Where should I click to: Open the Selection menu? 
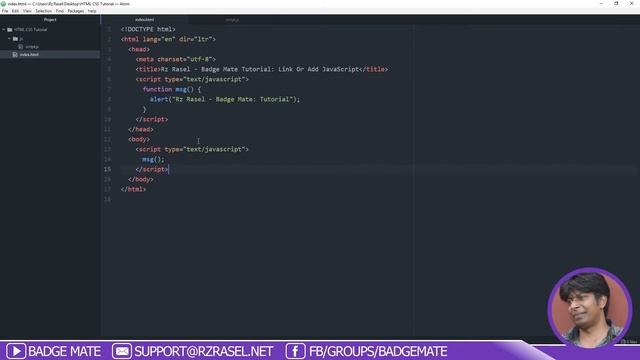(x=43, y=11)
